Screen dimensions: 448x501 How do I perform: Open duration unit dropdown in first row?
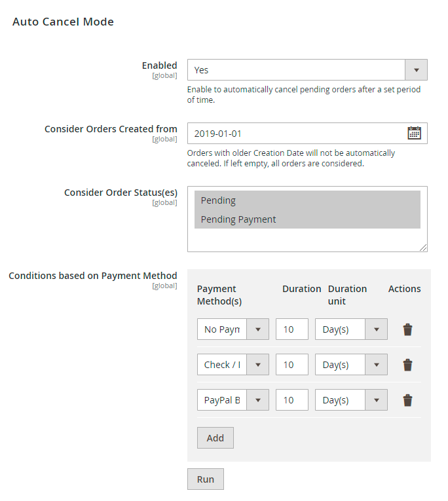351,329
